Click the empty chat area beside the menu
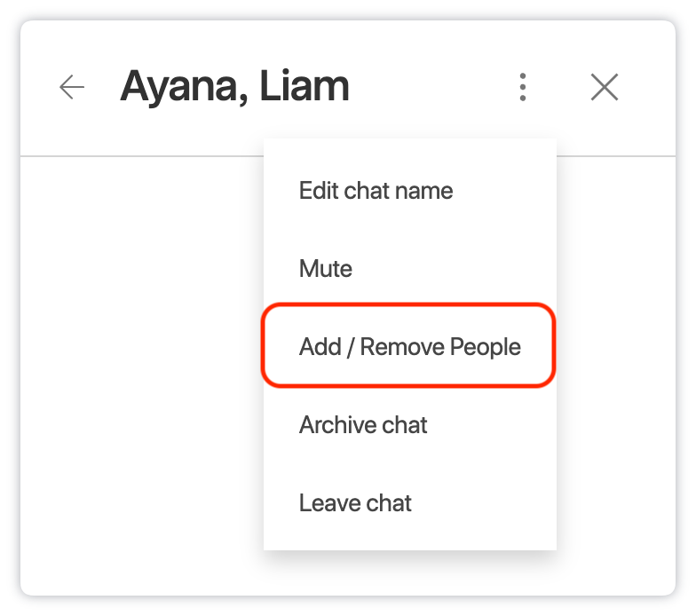Screen dimensions: 696x616 142,375
